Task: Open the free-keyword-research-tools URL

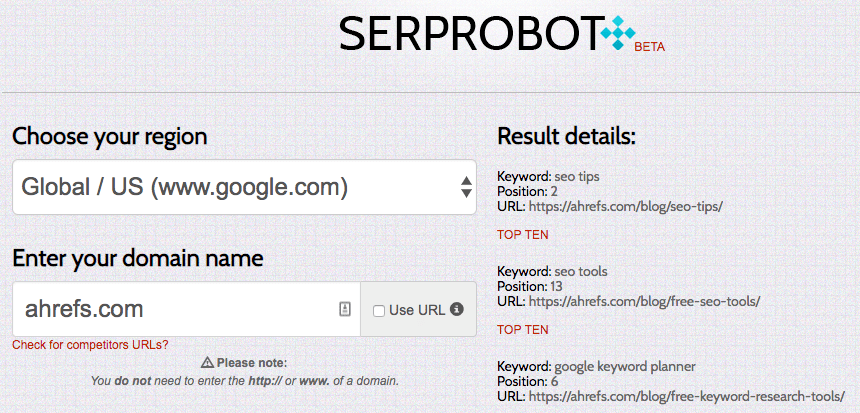Action: tap(690, 396)
